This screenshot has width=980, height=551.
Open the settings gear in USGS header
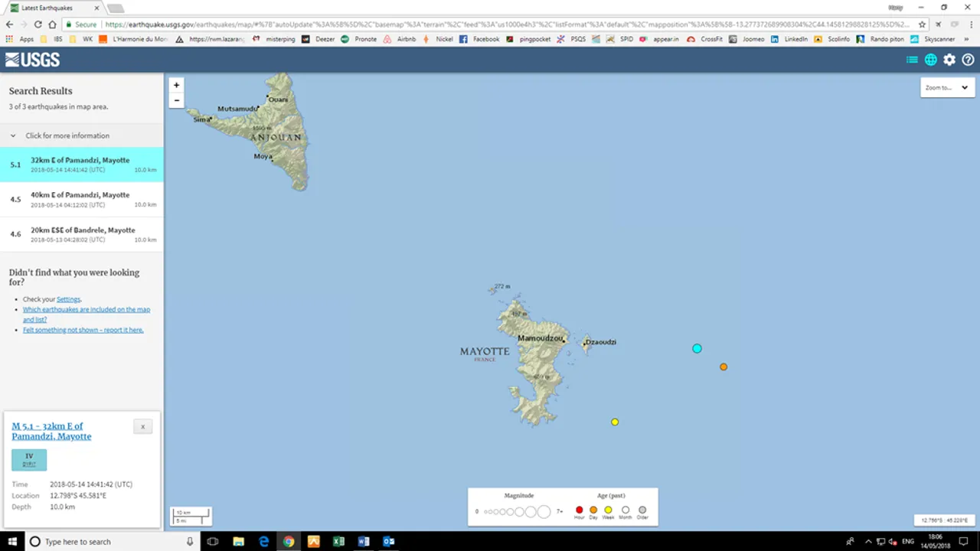coord(949,60)
